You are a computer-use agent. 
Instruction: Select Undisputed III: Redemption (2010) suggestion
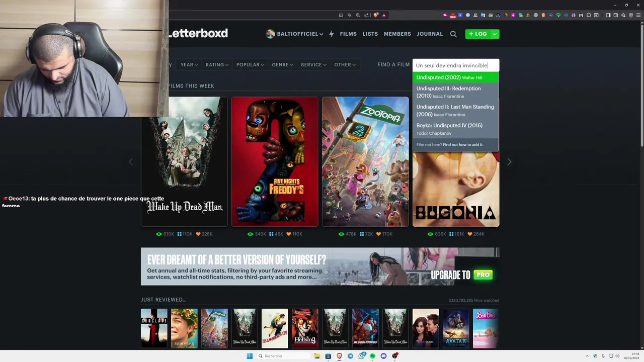(455, 92)
